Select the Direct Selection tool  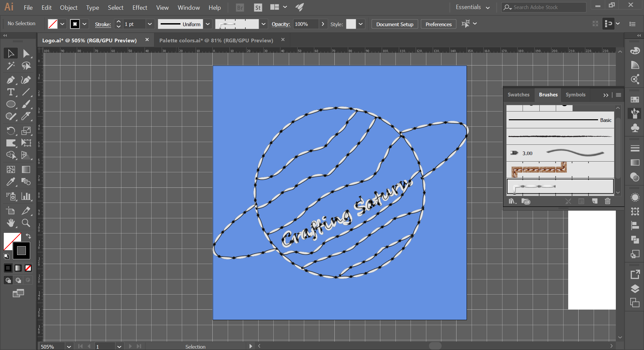[x=26, y=53]
